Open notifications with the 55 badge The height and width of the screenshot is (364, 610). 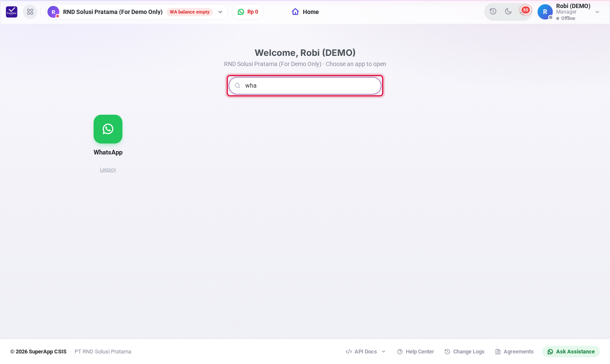(524, 11)
